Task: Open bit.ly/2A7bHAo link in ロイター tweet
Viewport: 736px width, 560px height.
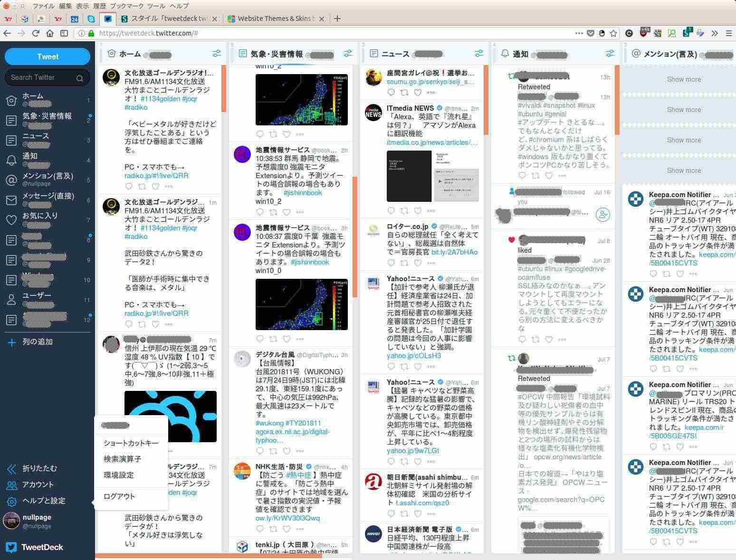Action: point(454,252)
